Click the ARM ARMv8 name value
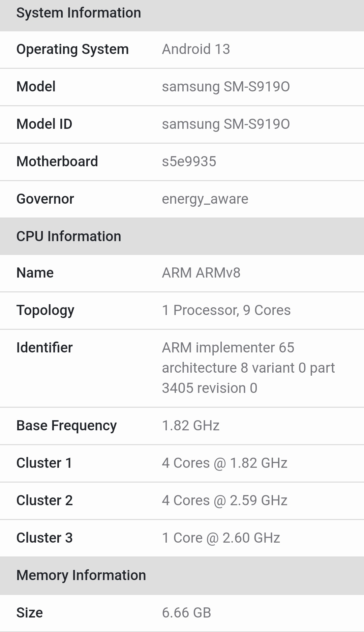The image size is (364, 632). (201, 273)
